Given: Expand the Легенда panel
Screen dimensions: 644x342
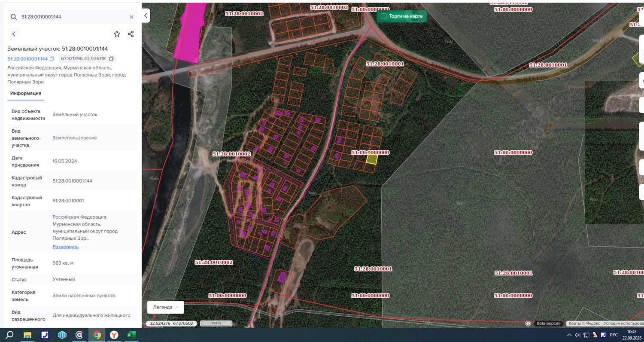Looking at the screenshot, I should (x=166, y=307).
